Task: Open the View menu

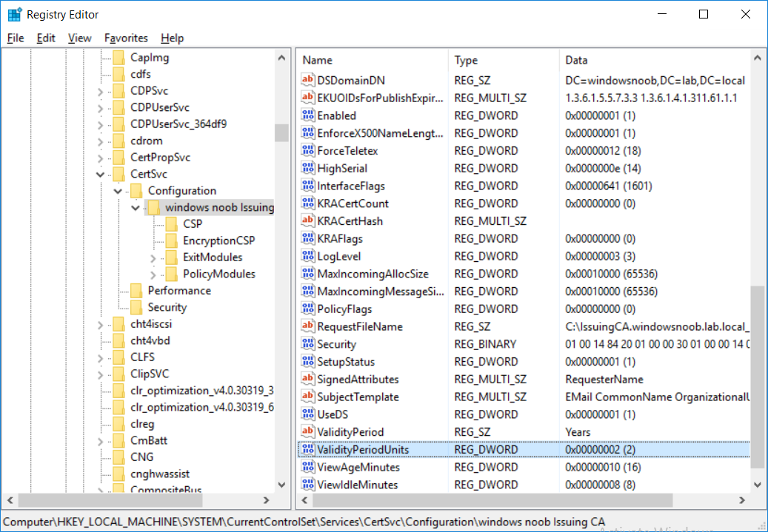Action: [x=79, y=38]
